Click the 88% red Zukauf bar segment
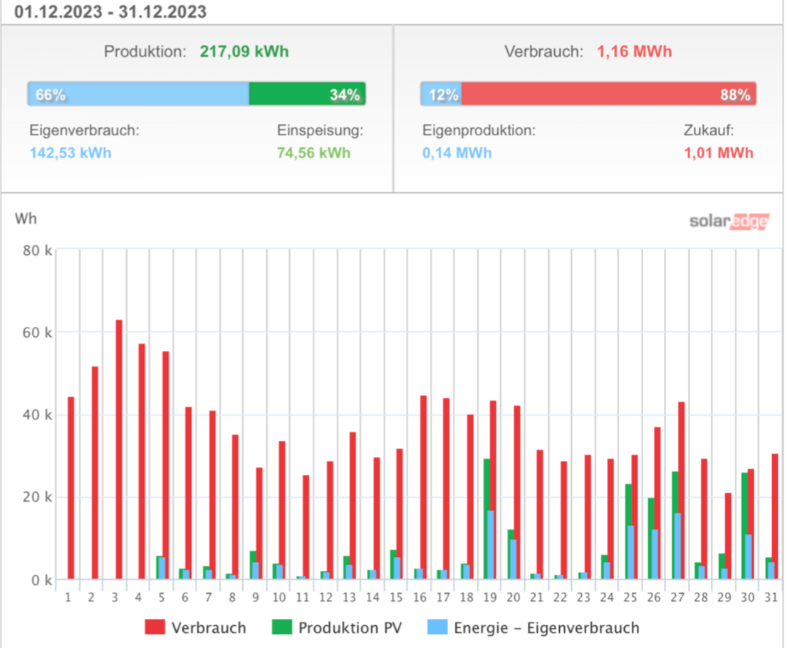 tap(608, 94)
